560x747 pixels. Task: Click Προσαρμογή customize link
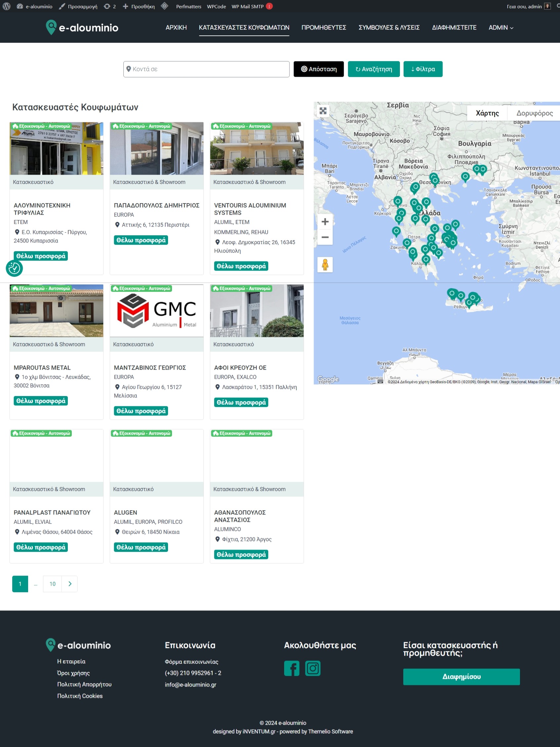click(x=78, y=6)
